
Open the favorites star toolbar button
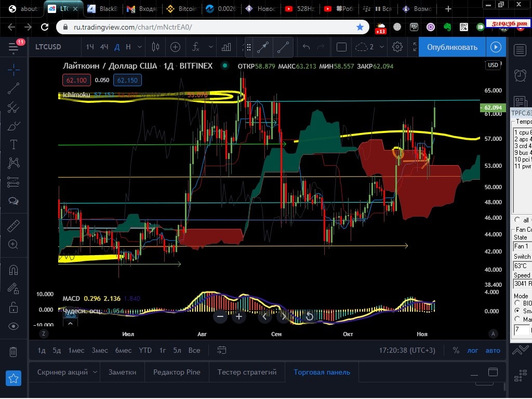coord(14,378)
